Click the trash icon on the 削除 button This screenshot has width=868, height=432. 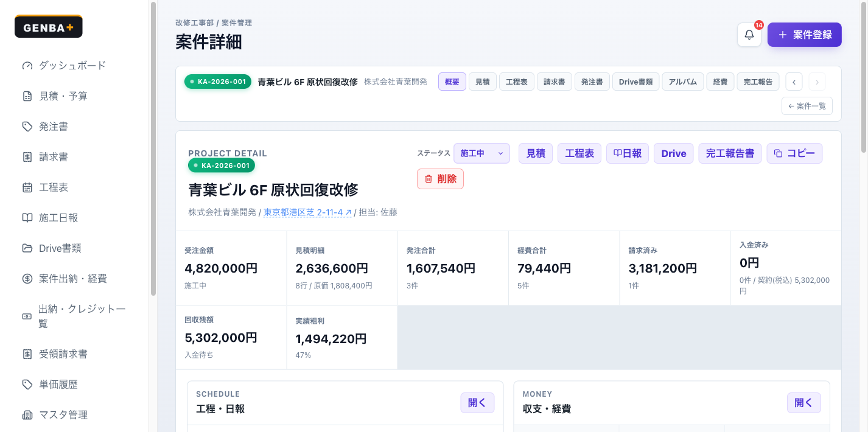[429, 179]
